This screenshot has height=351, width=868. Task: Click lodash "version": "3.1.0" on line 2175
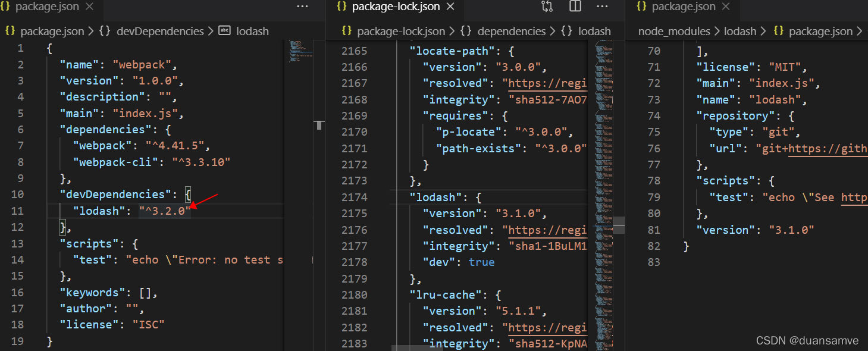click(485, 213)
